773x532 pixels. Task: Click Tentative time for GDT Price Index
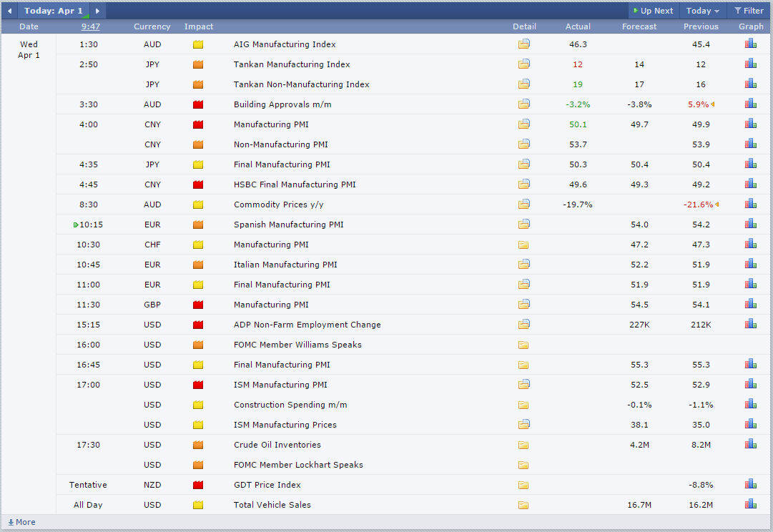(x=88, y=485)
